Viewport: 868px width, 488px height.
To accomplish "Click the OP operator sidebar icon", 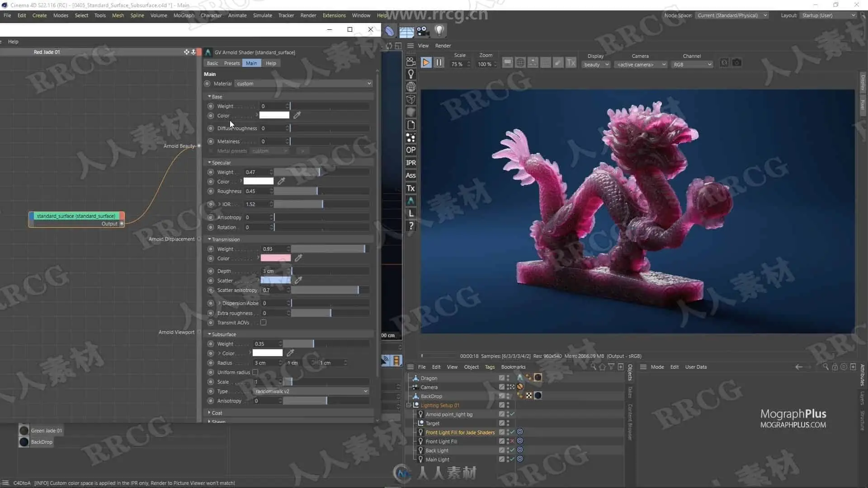I will pos(410,150).
